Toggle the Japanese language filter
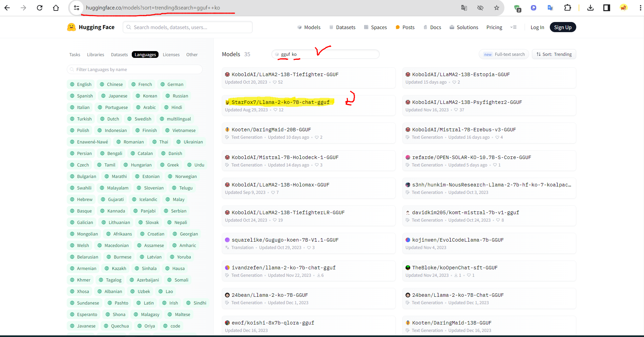Screen dimensions: 644x337 click(x=114, y=96)
